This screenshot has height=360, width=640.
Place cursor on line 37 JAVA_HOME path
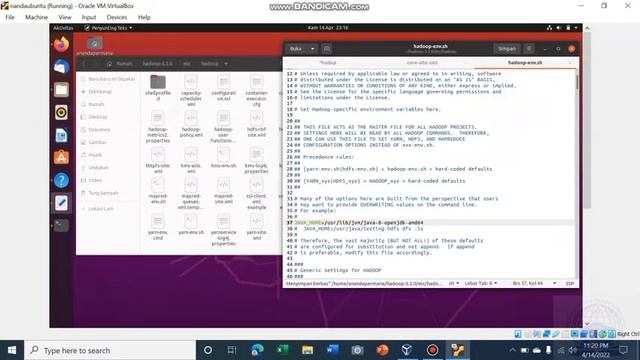[373, 222]
